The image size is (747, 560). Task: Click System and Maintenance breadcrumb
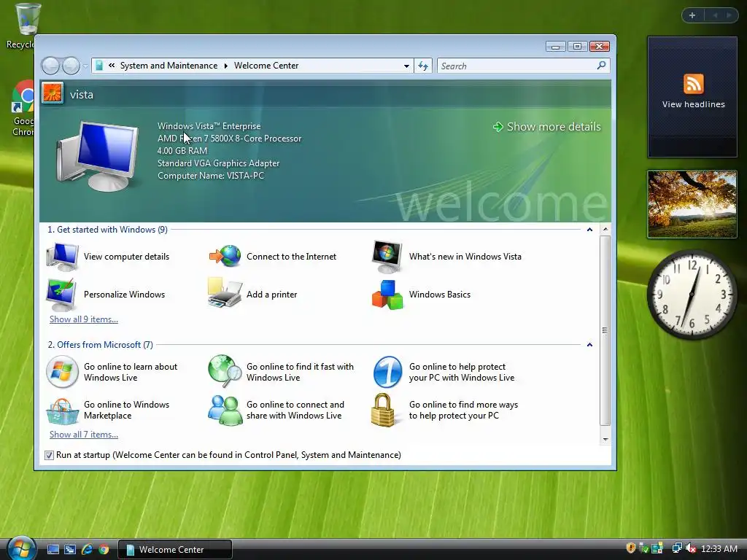pyautogui.click(x=169, y=66)
